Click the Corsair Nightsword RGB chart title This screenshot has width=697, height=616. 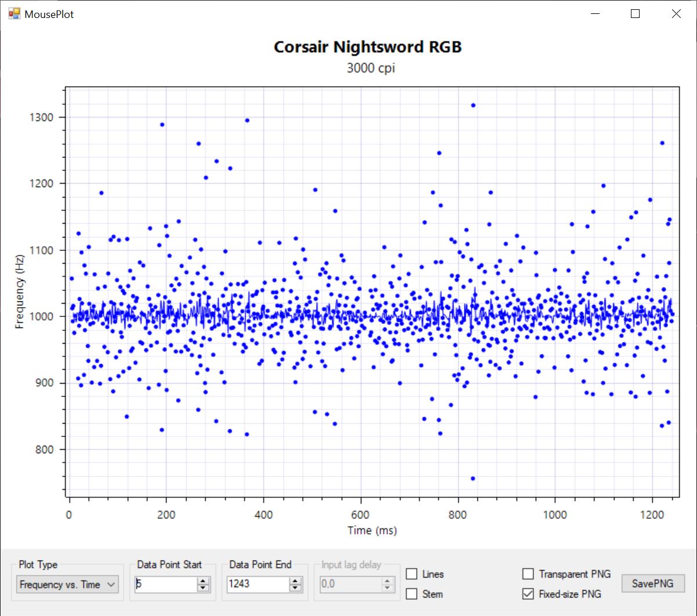368,47
